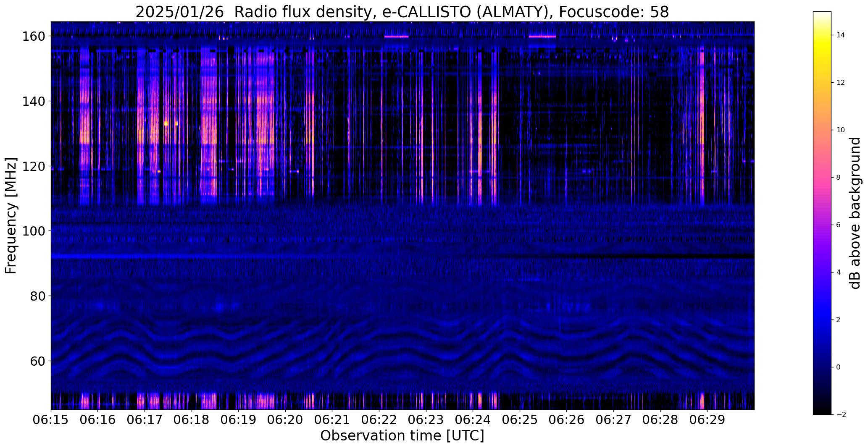Click the colorbar tick label −2
The width and height of the screenshot is (868, 448).
tap(841, 415)
